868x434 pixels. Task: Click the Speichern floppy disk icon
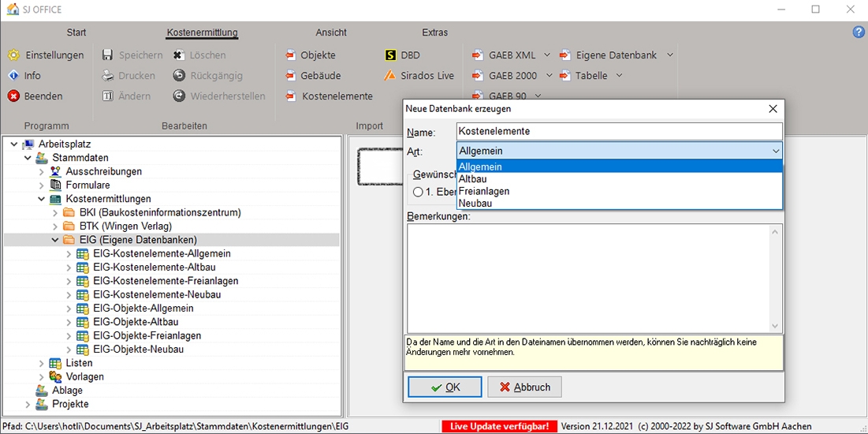[108, 55]
